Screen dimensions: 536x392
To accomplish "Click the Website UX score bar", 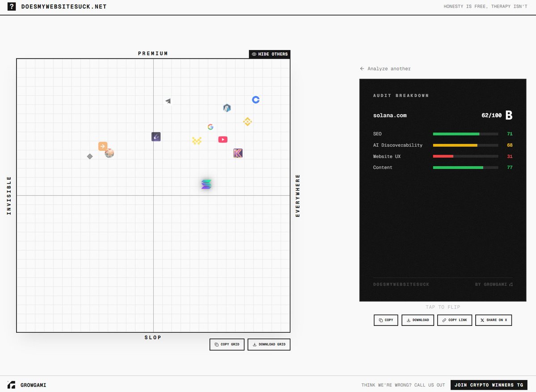I will tap(465, 156).
